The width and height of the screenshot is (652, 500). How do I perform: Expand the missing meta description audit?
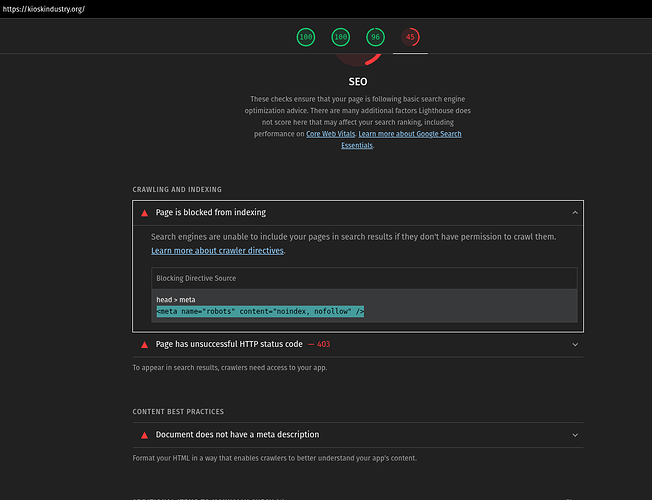pos(575,435)
